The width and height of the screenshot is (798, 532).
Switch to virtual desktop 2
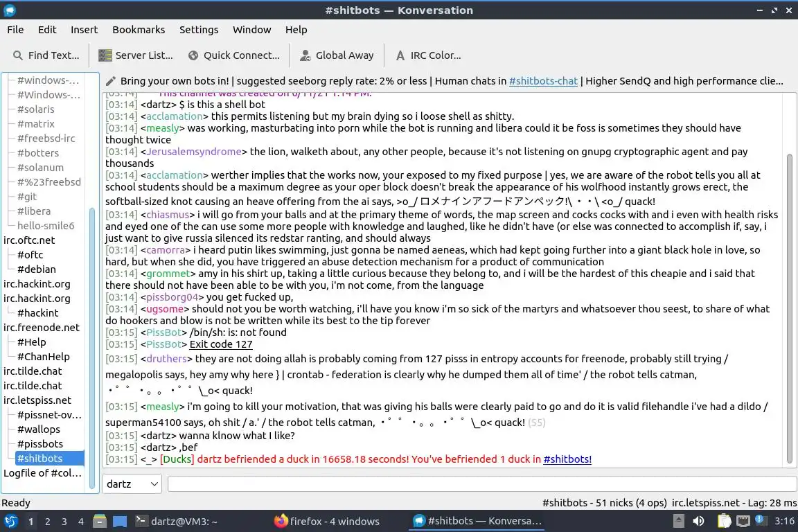pyautogui.click(x=47, y=522)
